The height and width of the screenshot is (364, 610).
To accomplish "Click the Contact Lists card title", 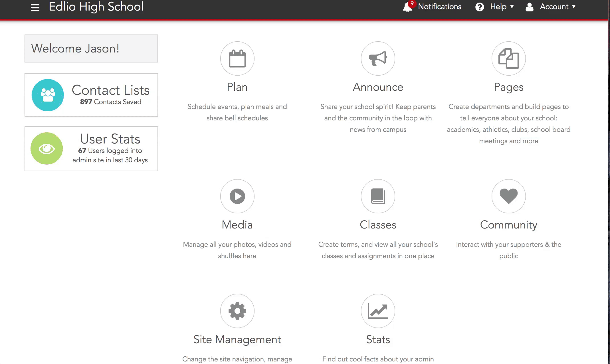I will point(110,90).
